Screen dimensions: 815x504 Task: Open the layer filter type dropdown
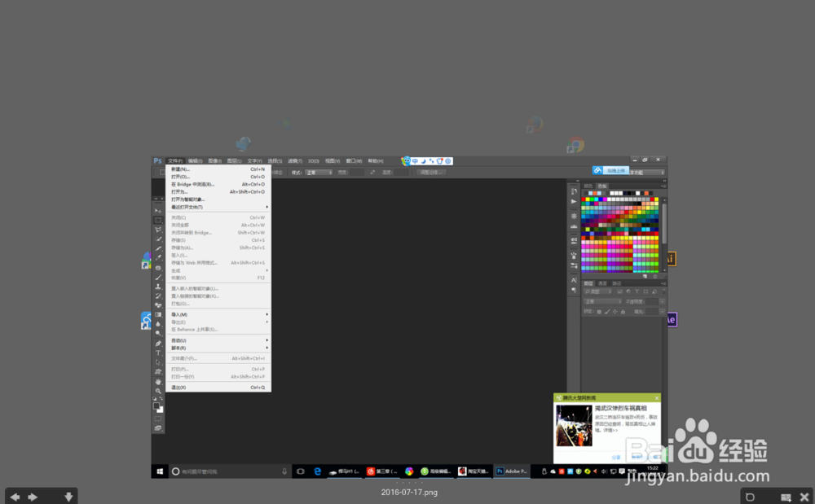click(x=599, y=291)
